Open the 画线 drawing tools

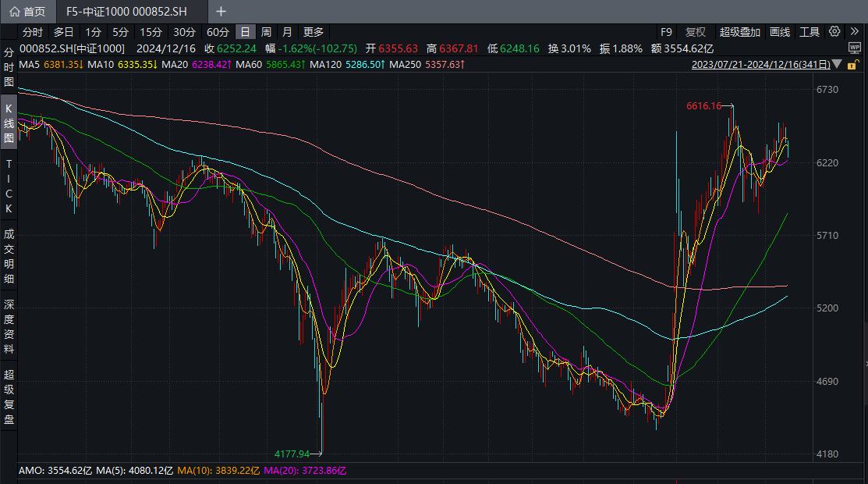click(780, 32)
